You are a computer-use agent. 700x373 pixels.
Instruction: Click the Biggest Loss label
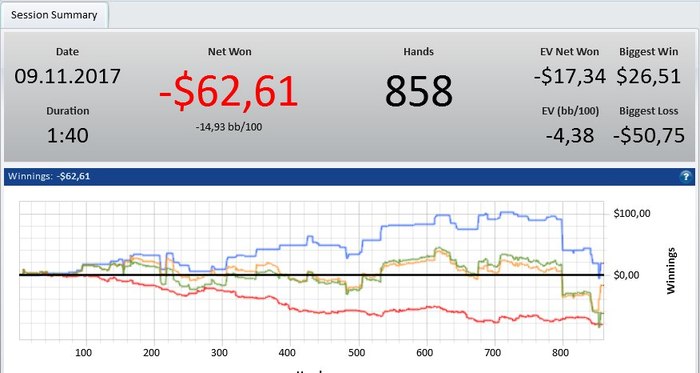tap(649, 111)
